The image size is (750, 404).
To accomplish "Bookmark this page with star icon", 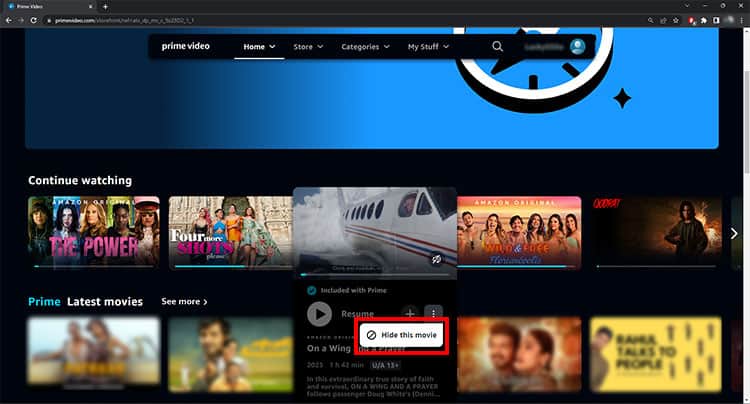I will 676,20.
